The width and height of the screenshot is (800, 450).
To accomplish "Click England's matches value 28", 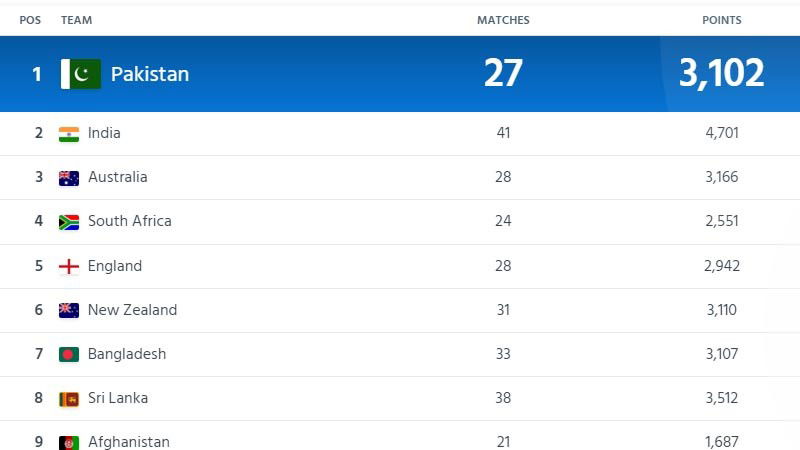I will click(503, 266).
